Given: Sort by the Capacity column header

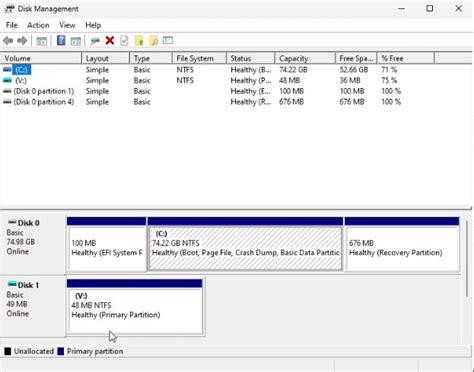Looking at the screenshot, I should pyautogui.click(x=305, y=58).
